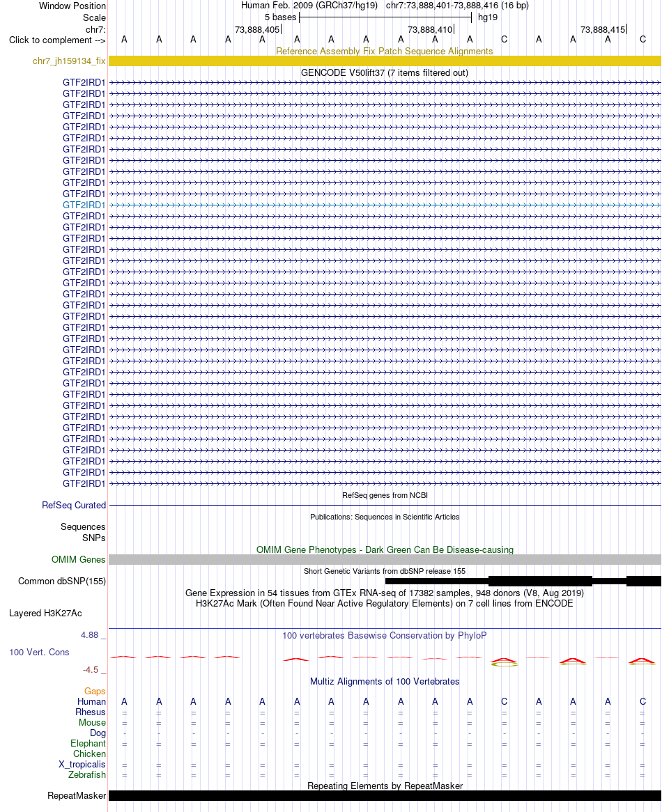Open 'Multiz Alignments of 100 Vertebrates' title
Image resolution: width=662 pixels, height=812 pixels.
coord(385,682)
